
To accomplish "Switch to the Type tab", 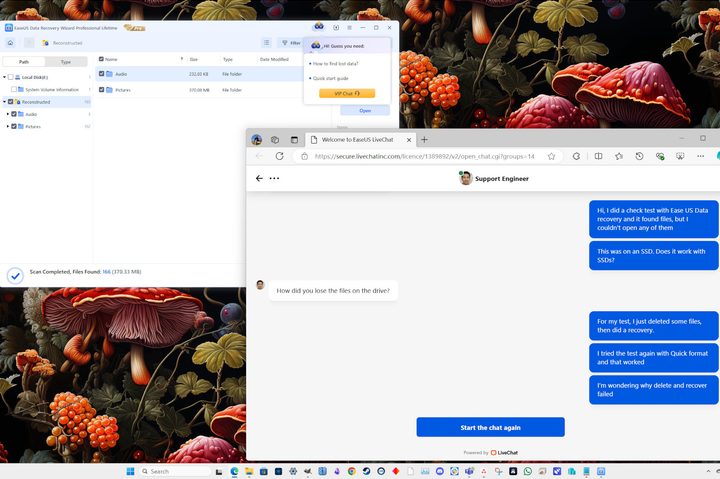I will (x=66, y=62).
